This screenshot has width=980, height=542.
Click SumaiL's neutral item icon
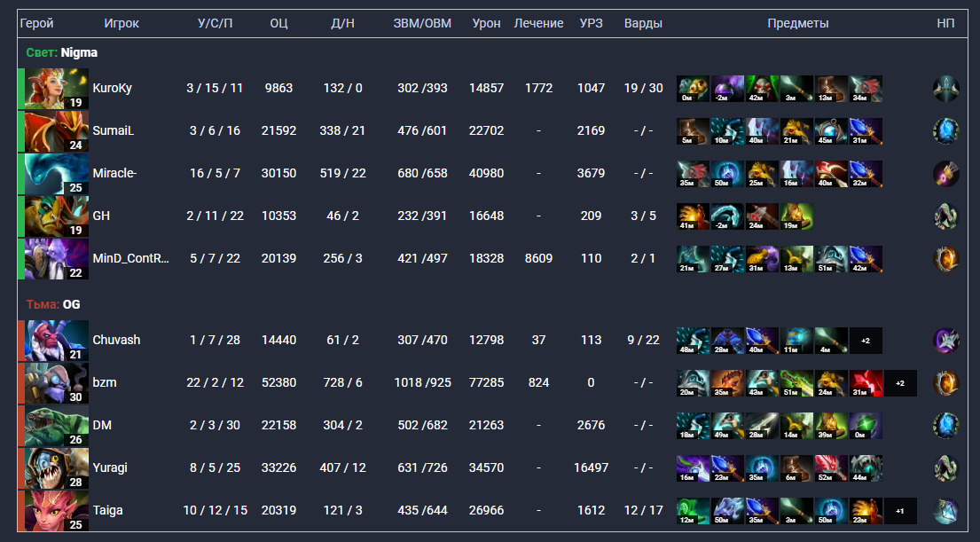point(945,131)
